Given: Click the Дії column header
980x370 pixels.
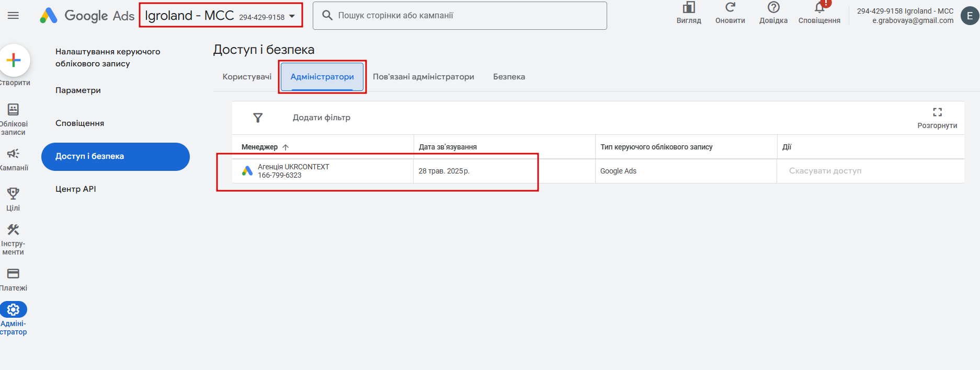Looking at the screenshot, I should tap(787, 147).
